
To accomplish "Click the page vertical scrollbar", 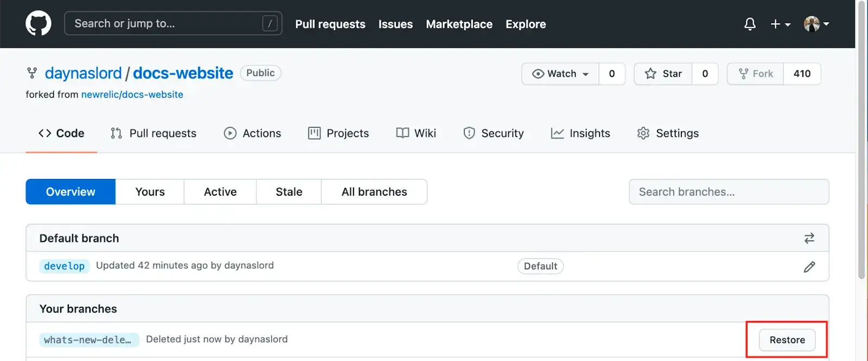I will pos(861,141).
